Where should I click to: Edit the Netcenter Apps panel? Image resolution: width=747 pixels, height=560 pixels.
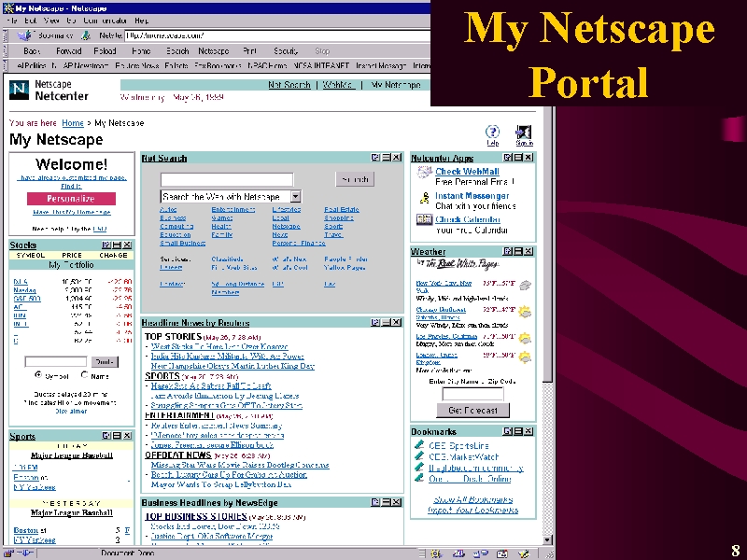point(508,157)
